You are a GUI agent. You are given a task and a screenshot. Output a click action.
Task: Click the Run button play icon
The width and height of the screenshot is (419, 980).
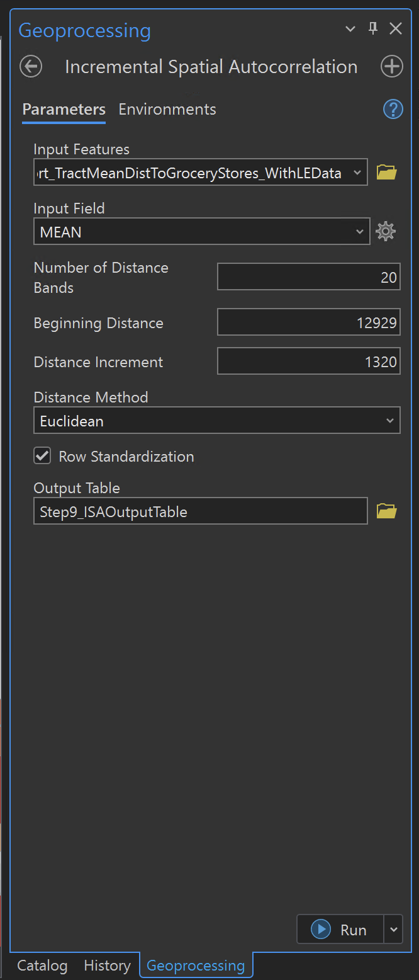click(321, 930)
